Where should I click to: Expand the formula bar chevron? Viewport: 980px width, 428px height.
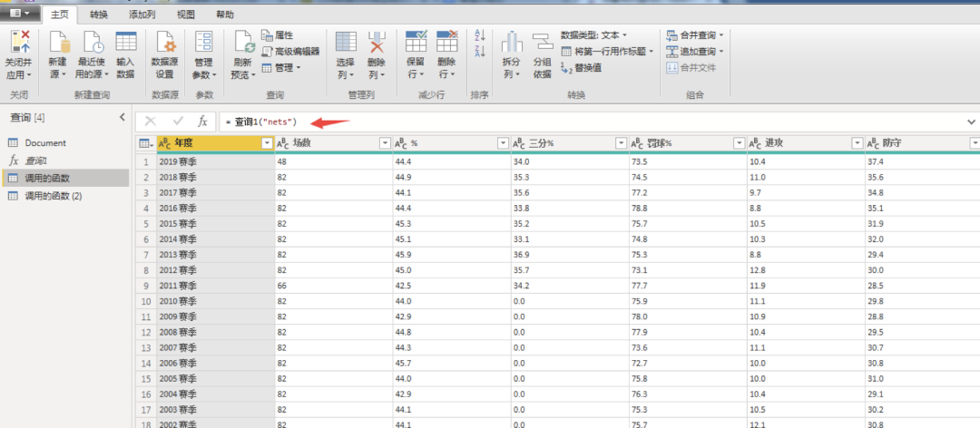tap(971, 122)
